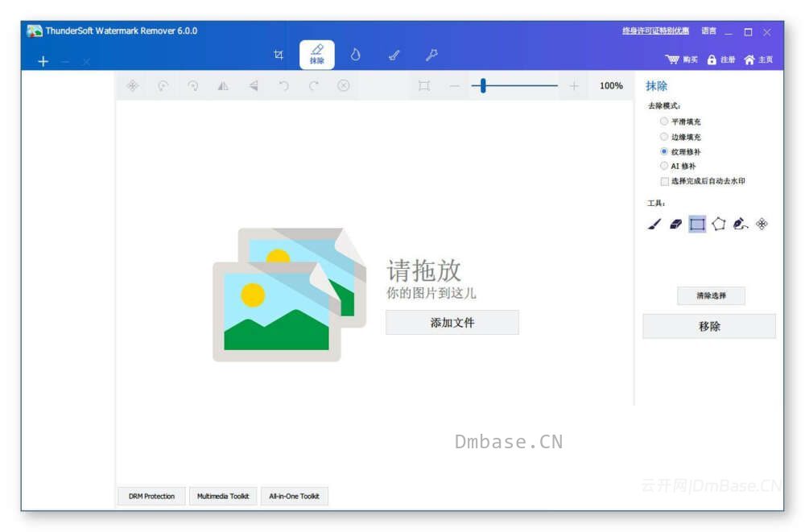Zoom out with the minus icon

tap(454, 86)
